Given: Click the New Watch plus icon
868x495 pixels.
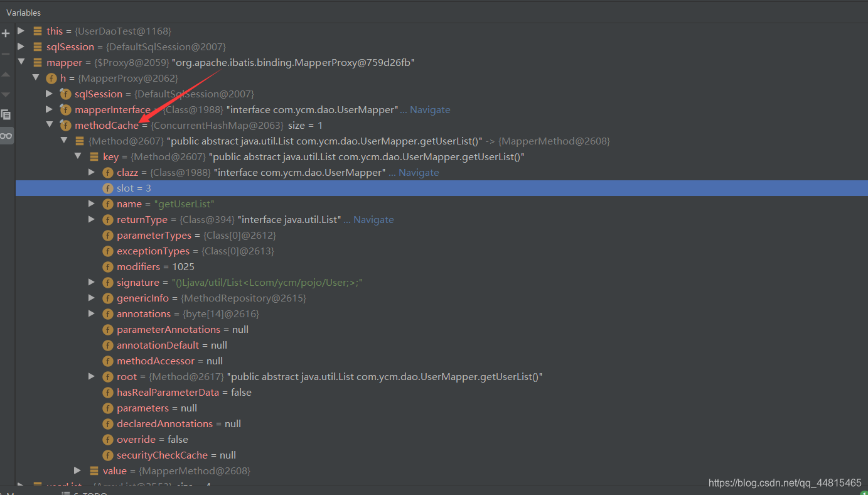Looking at the screenshot, I should coord(6,33).
